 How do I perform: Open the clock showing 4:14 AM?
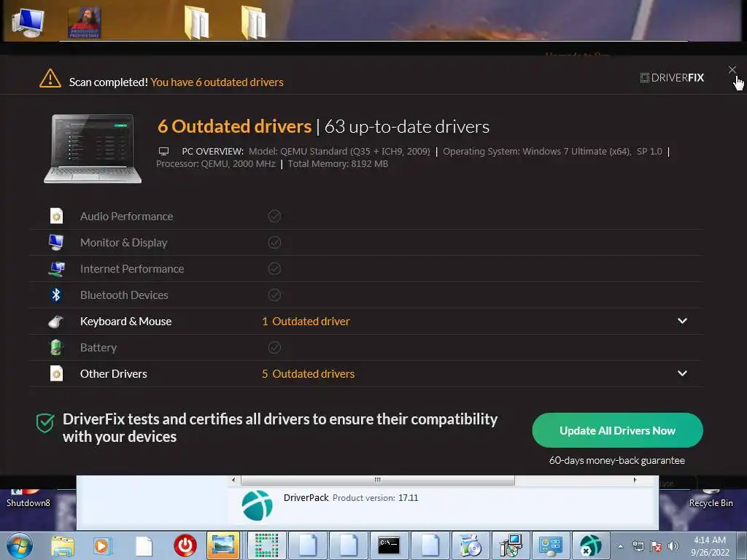pos(710,546)
